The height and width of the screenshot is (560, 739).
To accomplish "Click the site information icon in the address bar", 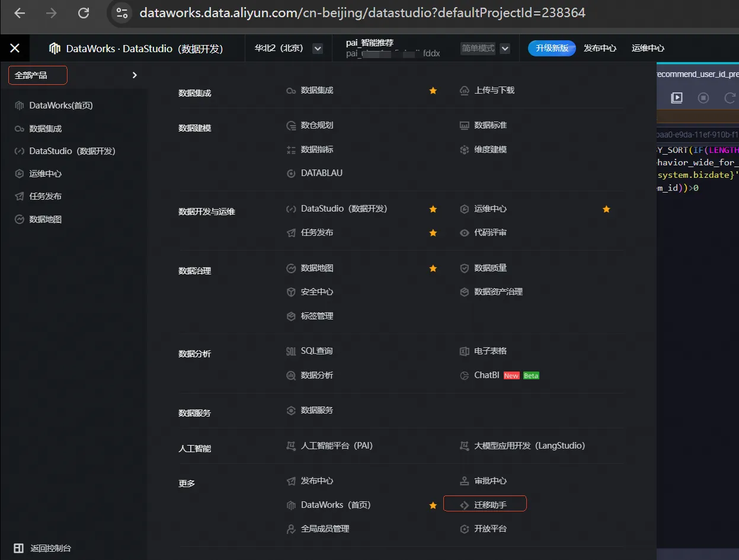I will [121, 12].
